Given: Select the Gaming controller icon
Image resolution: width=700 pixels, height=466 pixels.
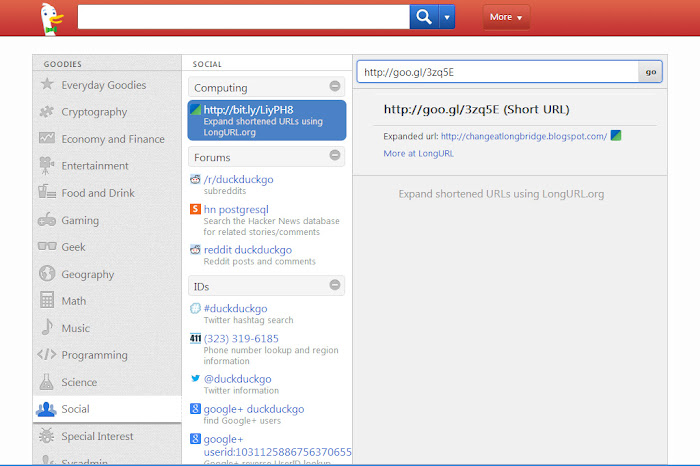Looking at the screenshot, I should click(x=47, y=220).
